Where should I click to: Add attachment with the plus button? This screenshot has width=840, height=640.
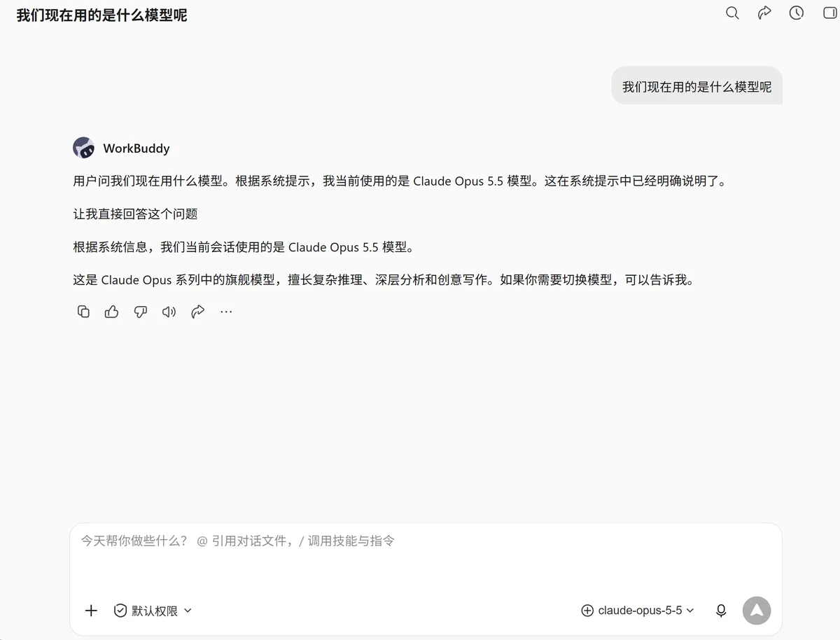(91, 611)
